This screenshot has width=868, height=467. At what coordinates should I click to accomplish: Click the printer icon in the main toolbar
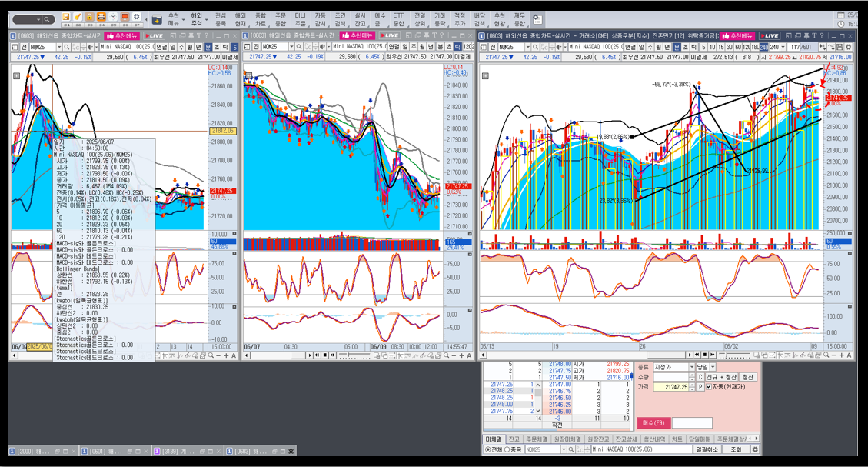click(x=101, y=17)
